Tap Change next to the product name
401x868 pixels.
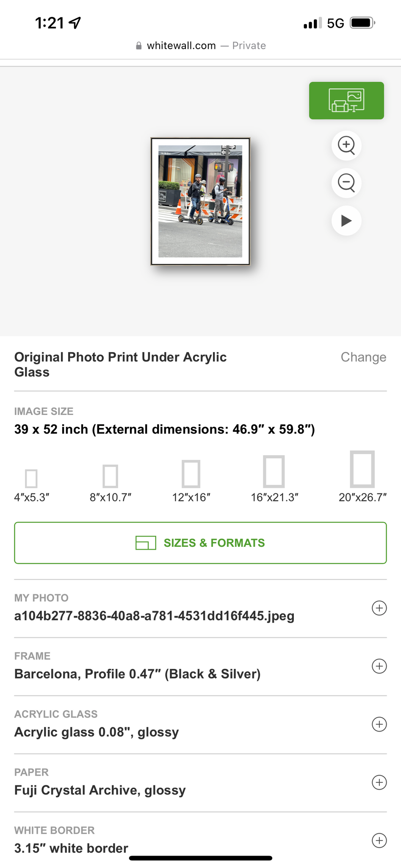coord(363,357)
